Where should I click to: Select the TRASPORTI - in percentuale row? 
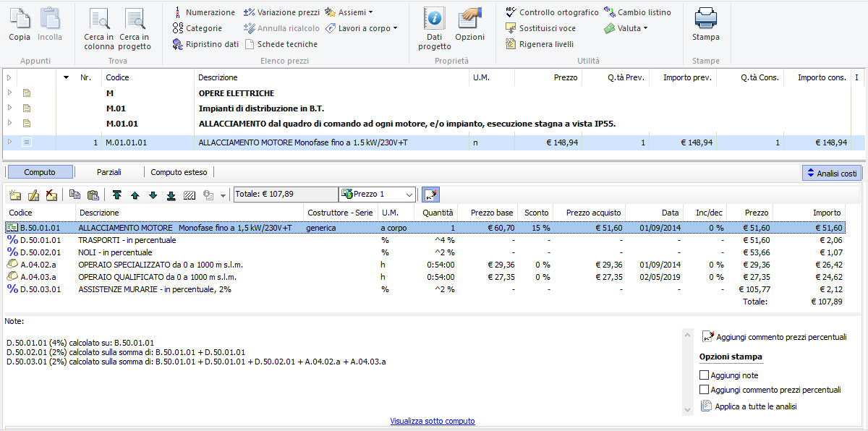[x=425, y=240]
